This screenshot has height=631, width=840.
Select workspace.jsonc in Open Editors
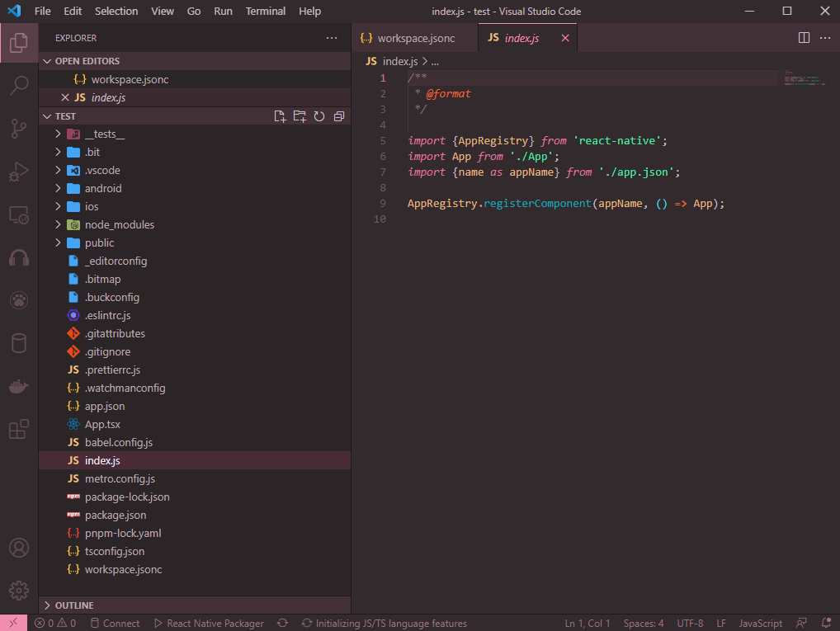click(195, 79)
